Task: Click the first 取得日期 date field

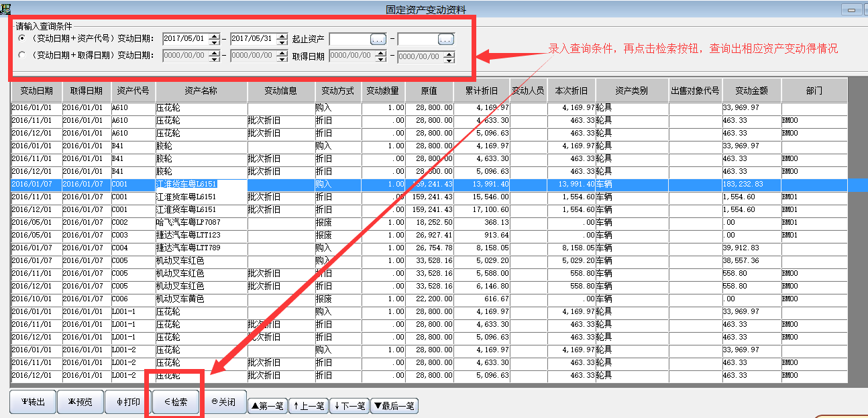Action: click(x=352, y=56)
